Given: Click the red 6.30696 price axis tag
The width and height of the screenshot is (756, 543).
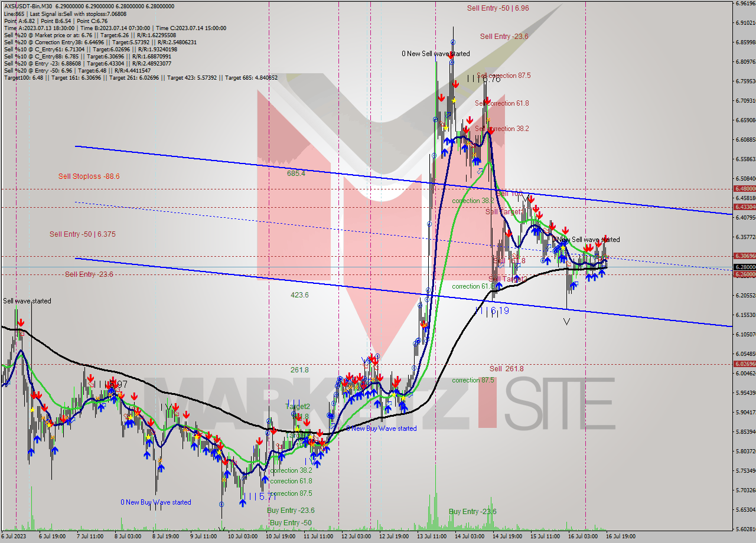Looking at the screenshot, I should coord(744,256).
